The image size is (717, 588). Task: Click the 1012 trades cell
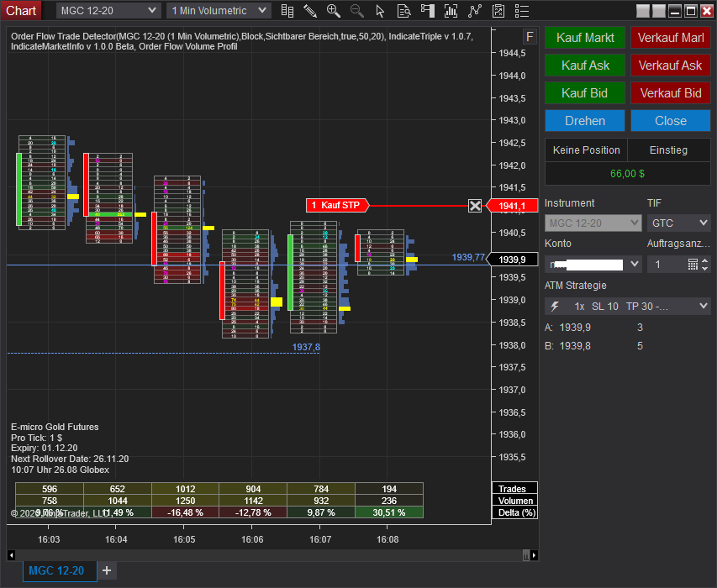185,489
